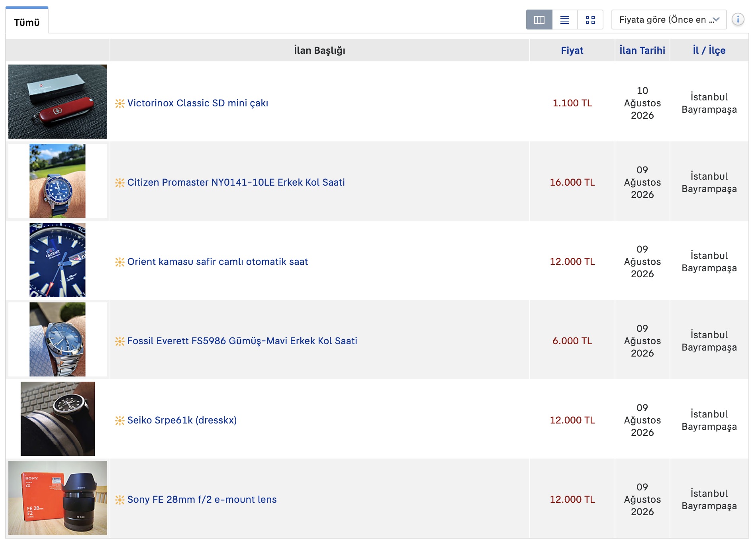Click the sun icon beside Citizen Promaster
Viewport: 756px width, 545px height.
click(119, 183)
